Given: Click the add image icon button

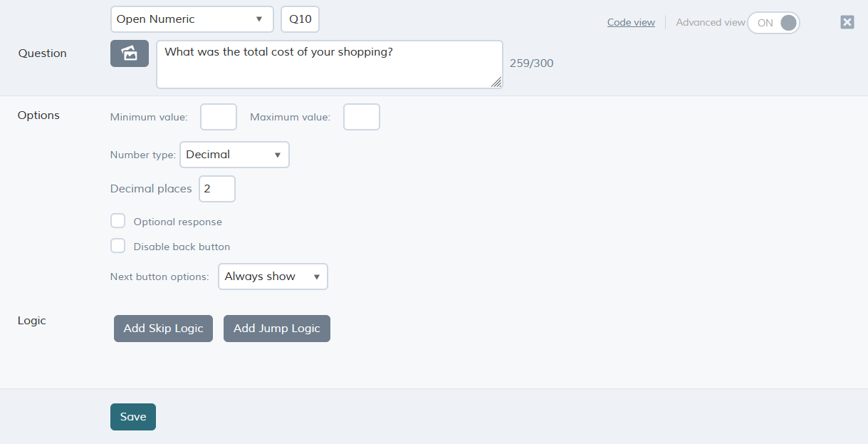Looking at the screenshot, I should point(130,53).
